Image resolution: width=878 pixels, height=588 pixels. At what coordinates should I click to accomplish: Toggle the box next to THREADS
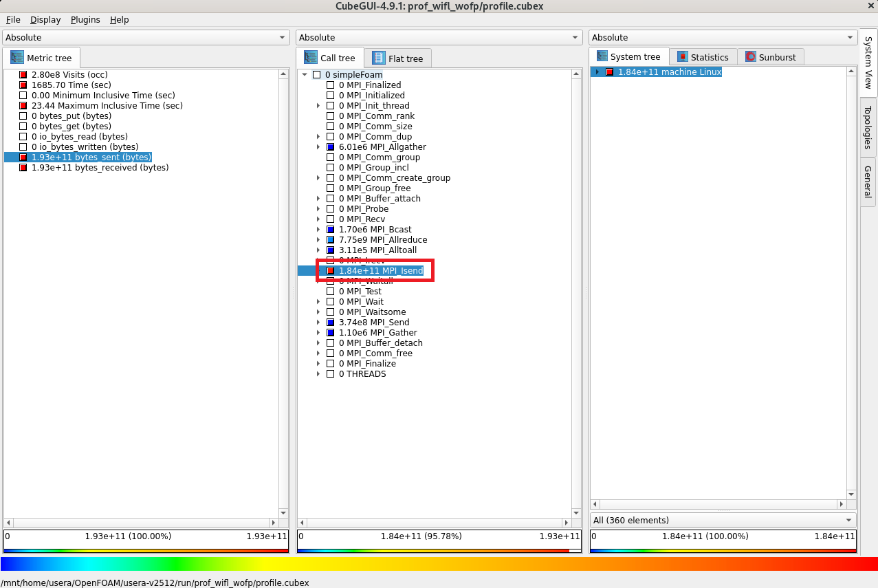pos(331,374)
